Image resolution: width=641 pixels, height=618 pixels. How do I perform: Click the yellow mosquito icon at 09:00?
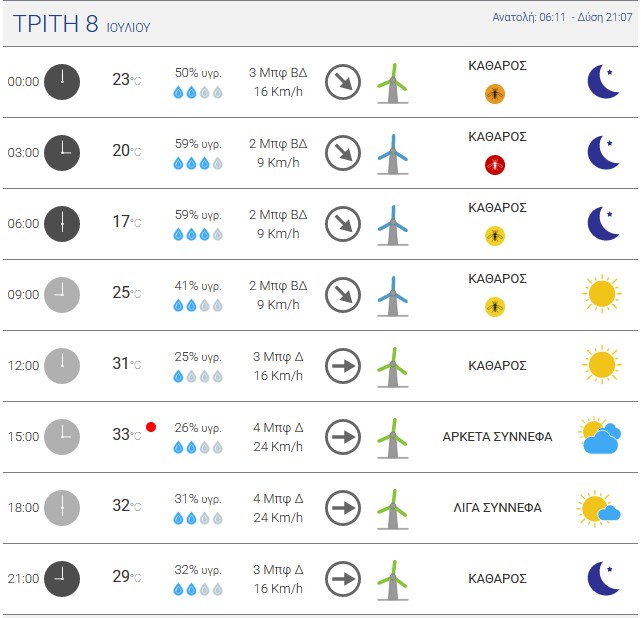coord(495,307)
